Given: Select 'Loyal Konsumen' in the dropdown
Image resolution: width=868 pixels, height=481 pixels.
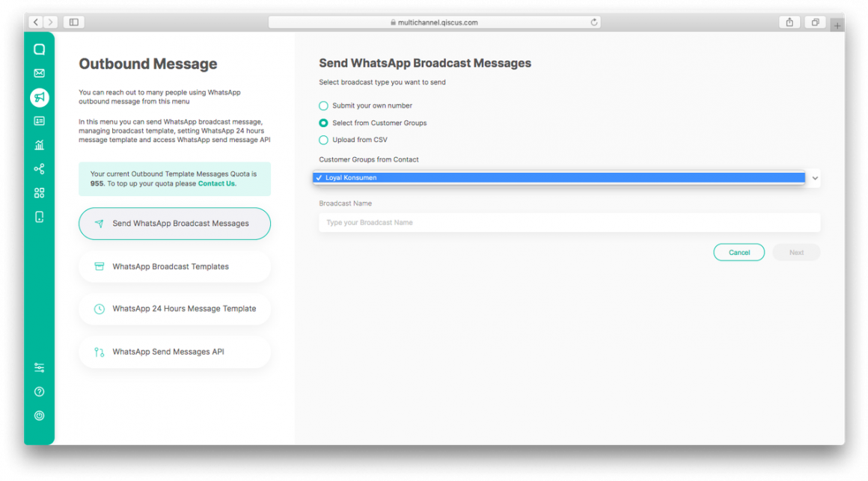Looking at the screenshot, I should click(x=352, y=178).
